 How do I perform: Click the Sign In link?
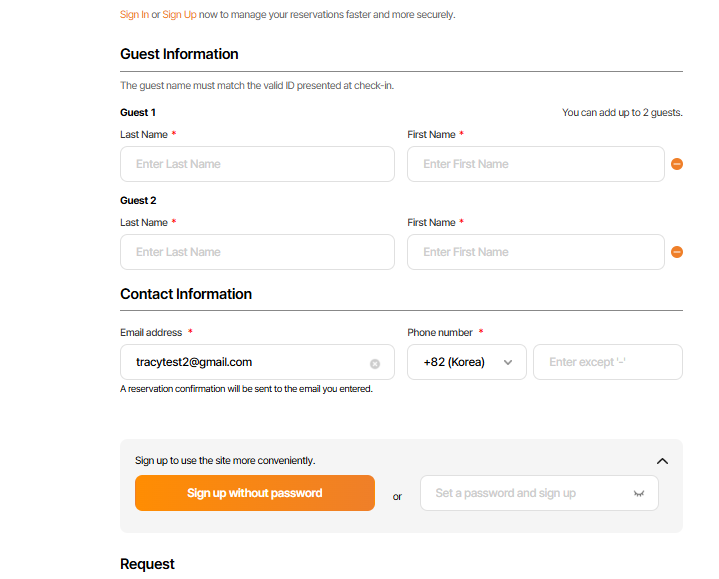coord(134,15)
